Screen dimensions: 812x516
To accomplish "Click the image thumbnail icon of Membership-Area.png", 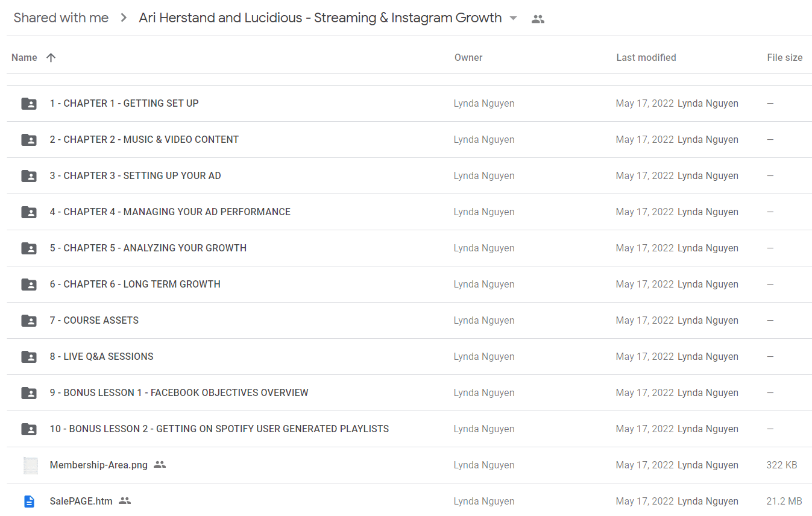I will [x=30, y=465].
